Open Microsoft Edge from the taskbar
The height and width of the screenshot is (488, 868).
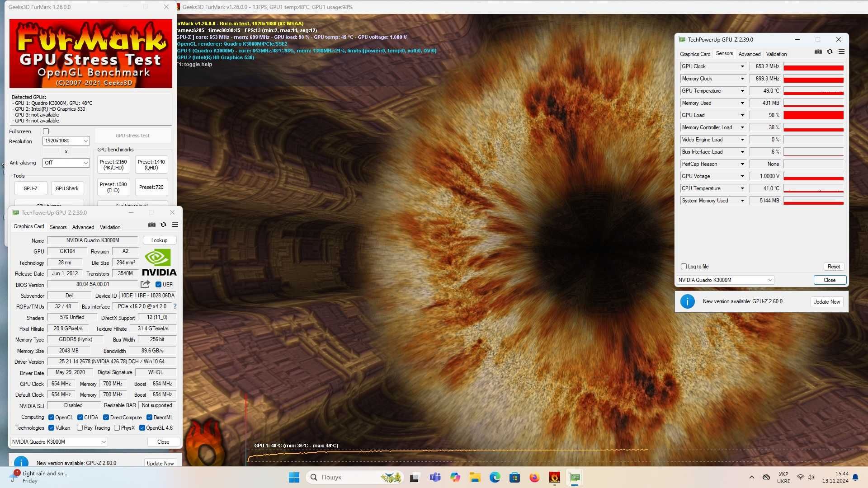(x=495, y=477)
